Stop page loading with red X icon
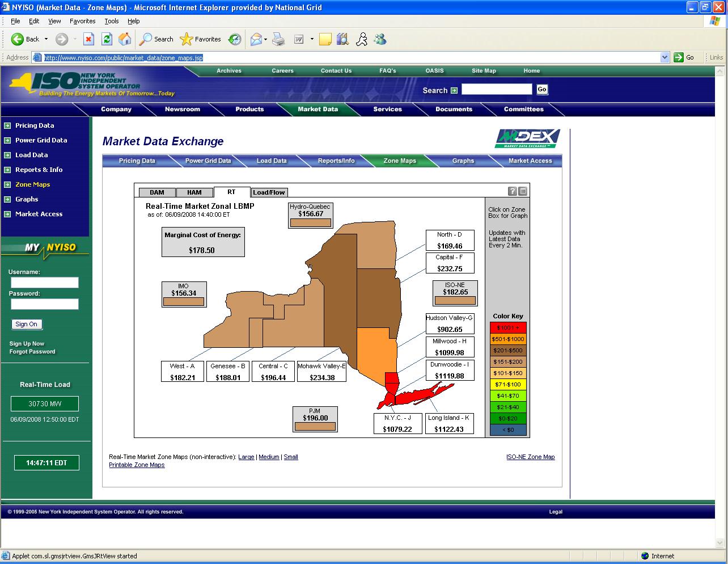Screen dimensions: 728x564 [x=88, y=39]
